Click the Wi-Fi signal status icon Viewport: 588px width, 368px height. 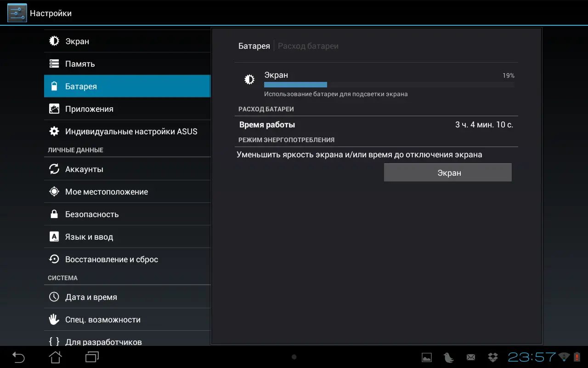pos(564,356)
